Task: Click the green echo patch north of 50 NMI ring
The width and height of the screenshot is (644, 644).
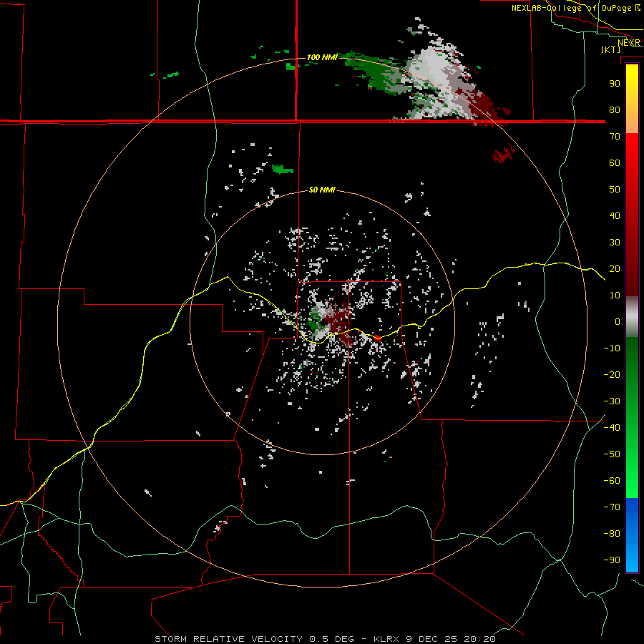Action: pos(283,169)
